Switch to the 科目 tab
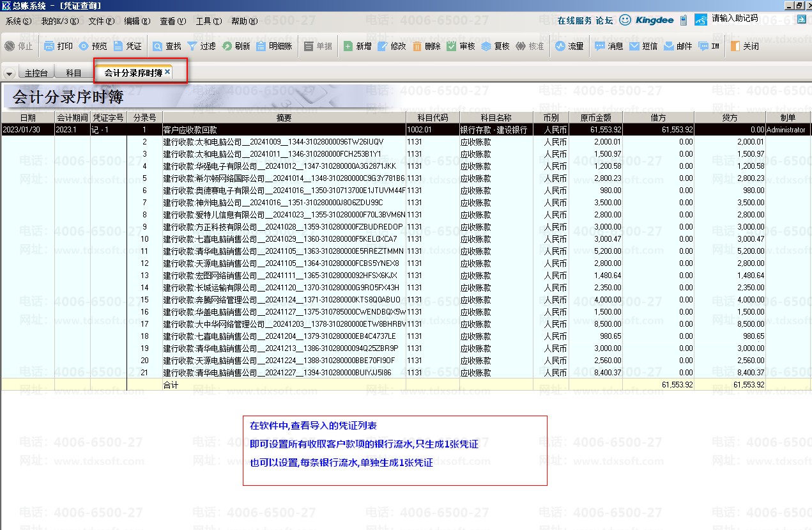The image size is (812, 530). (x=73, y=73)
